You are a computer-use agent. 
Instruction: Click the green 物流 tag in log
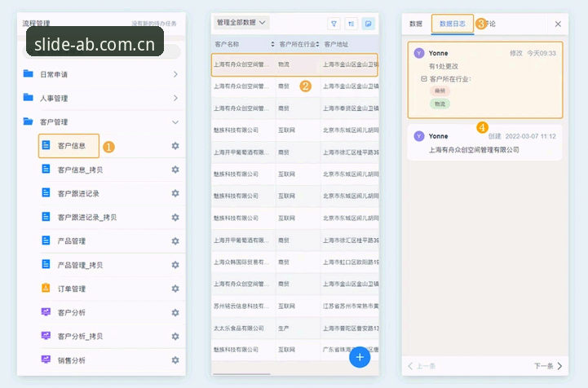[x=440, y=104]
